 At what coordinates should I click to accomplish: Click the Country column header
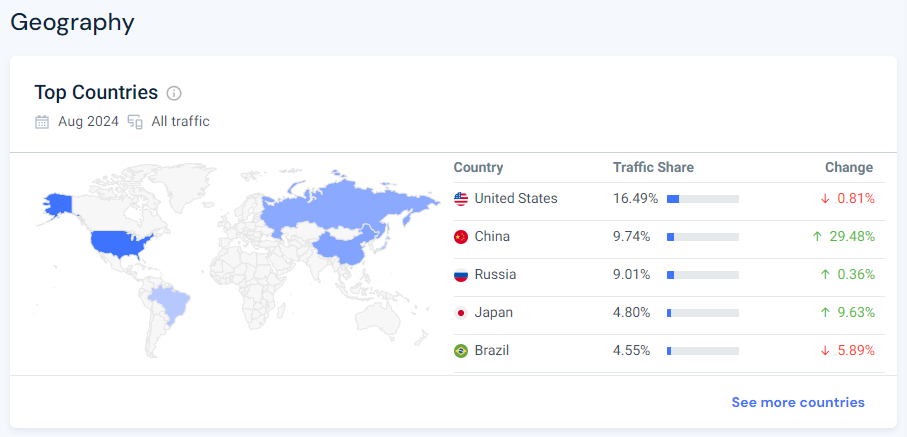478,167
